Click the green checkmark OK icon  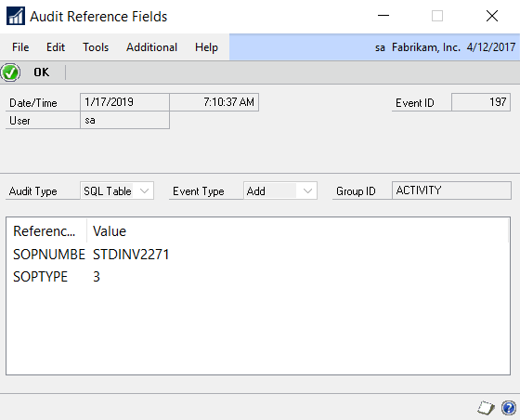[x=10, y=72]
